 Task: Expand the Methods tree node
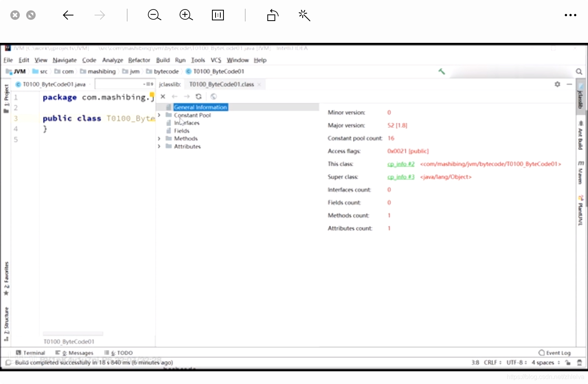pyautogui.click(x=159, y=138)
